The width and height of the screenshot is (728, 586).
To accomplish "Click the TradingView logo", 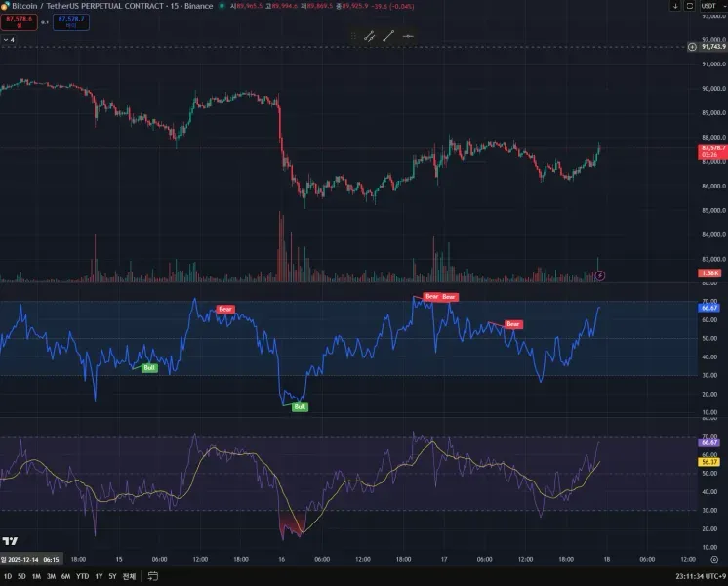I will point(10,541).
